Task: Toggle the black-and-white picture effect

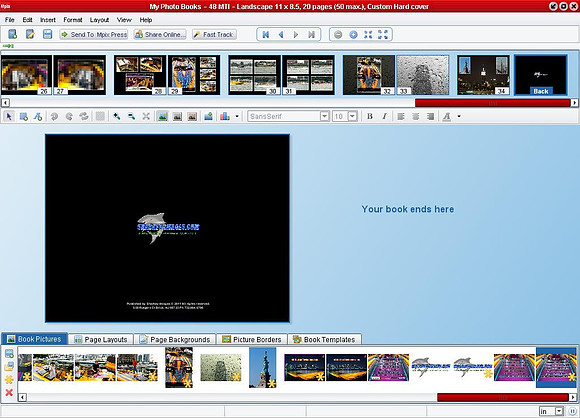Action: pos(177,117)
